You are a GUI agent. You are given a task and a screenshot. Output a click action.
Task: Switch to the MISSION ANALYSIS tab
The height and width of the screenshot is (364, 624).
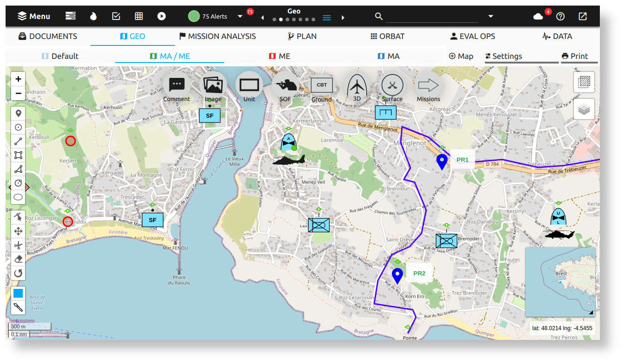(217, 36)
